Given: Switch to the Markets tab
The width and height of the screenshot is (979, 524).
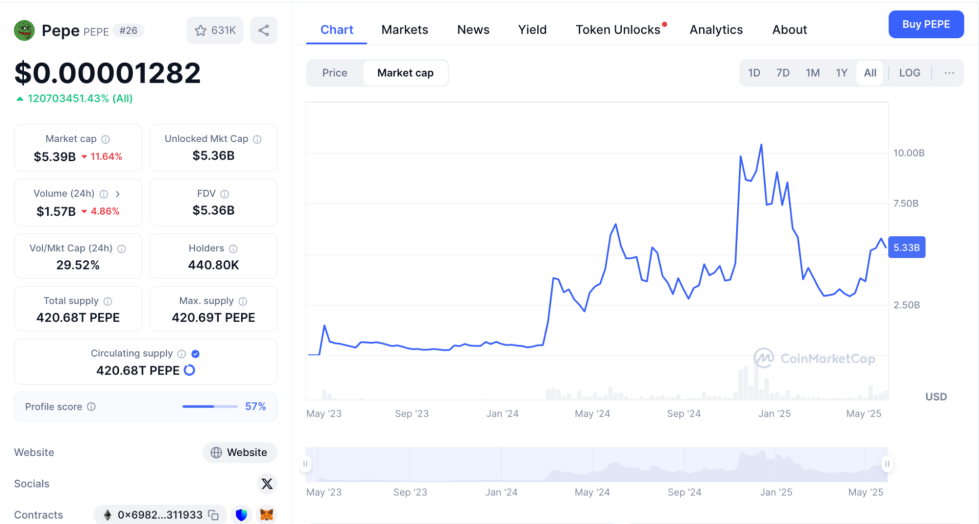Looking at the screenshot, I should [x=404, y=30].
